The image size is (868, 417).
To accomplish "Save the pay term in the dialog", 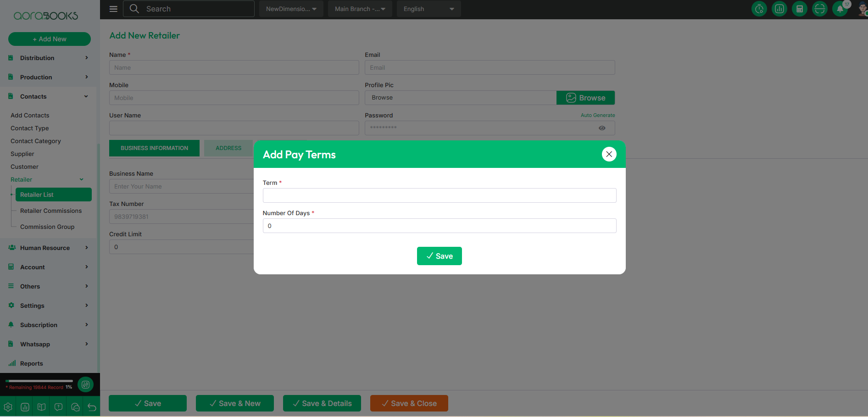I will pyautogui.click(x=439, y=256).
